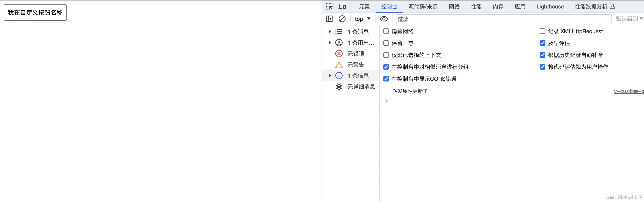
Task: Click the console prompt chevron
Action: [x=387, y=101]
